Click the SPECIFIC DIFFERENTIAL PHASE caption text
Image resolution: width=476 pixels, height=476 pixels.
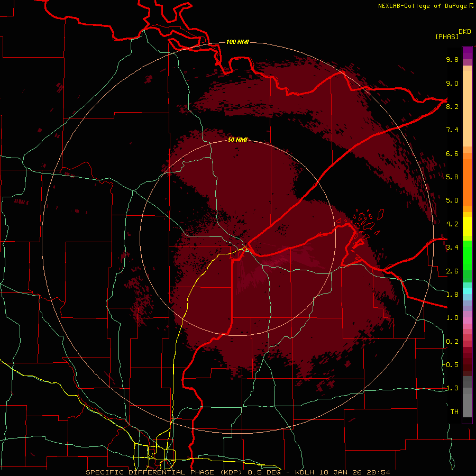[149, 472]
